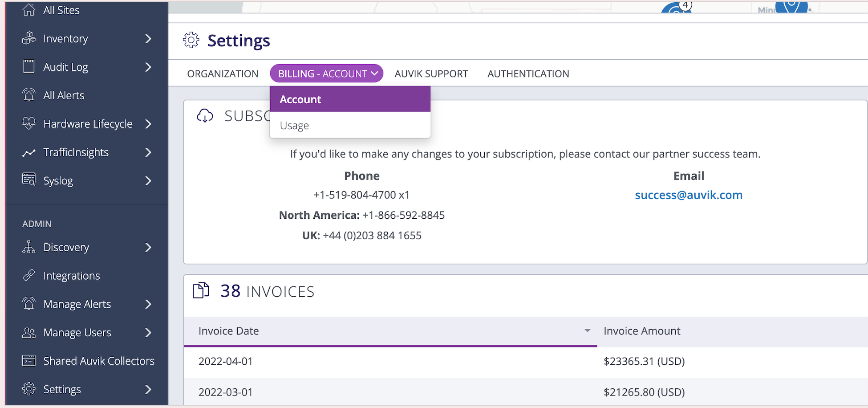Click the phone number +1-519-804-4700 x1
This screenshot has width=868, height=408.
(361, 195)
